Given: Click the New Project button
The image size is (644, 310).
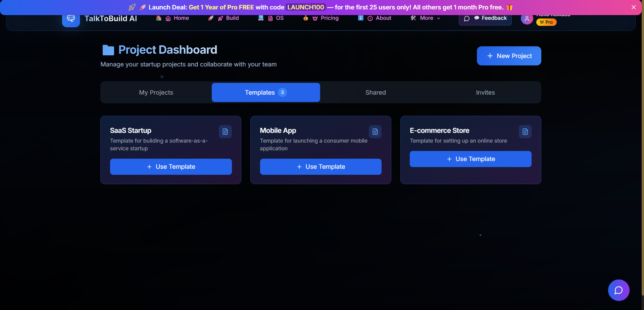Looking at the screenshot, I should (x=509, y=56).
